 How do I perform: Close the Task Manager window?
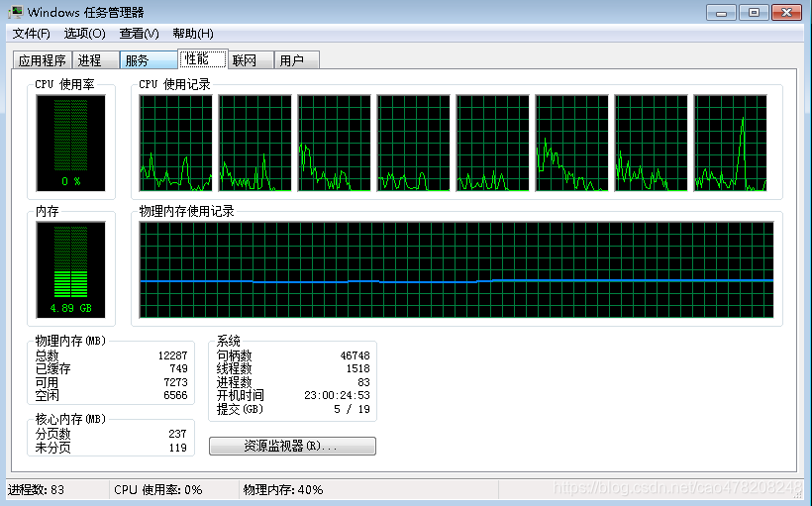click(x=786, y=13)
